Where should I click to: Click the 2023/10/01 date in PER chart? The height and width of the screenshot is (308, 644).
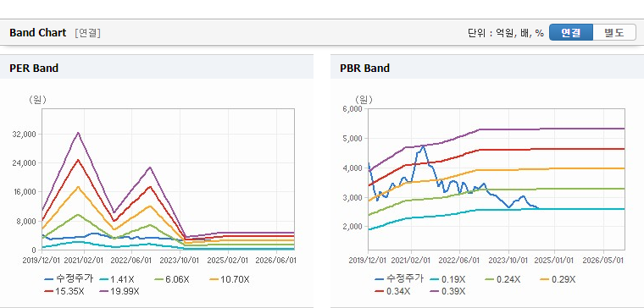180,261
